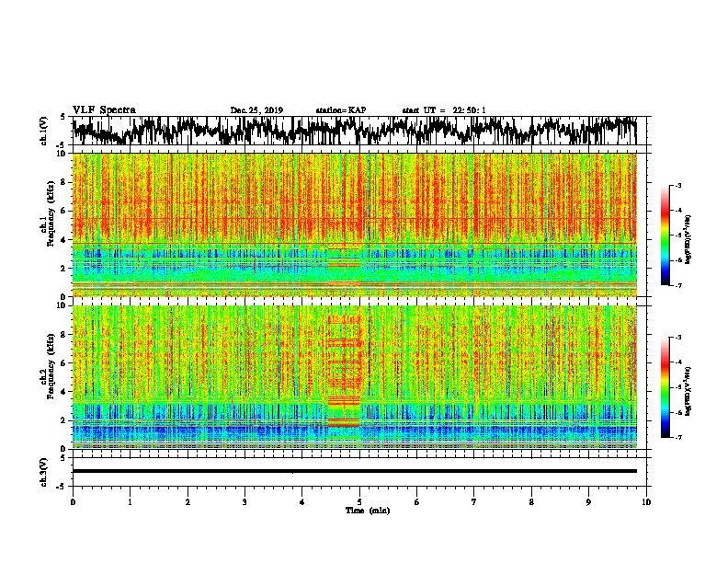Click time axis tick label "6"
Viewport: 728px width, 563px height.
[x=417, y=502]
